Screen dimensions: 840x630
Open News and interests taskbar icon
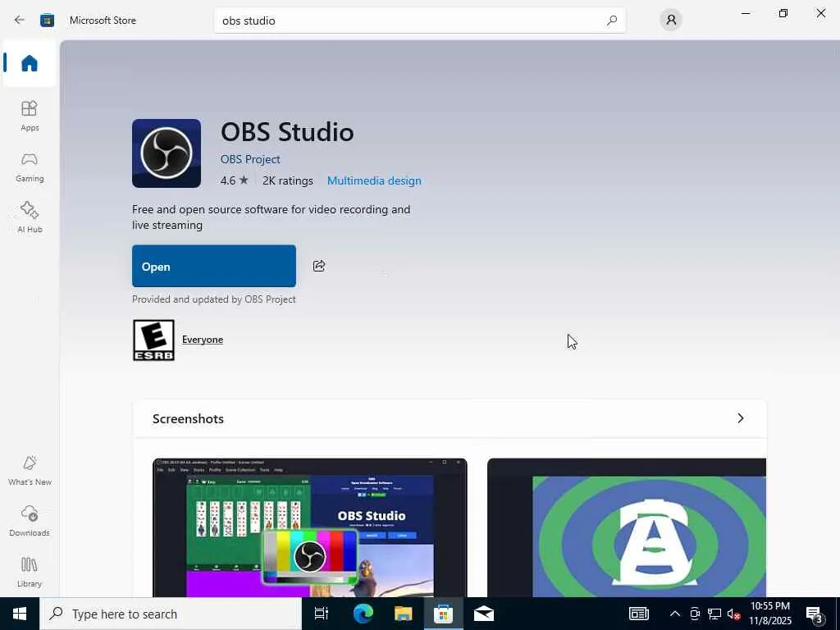click(638, 614)
